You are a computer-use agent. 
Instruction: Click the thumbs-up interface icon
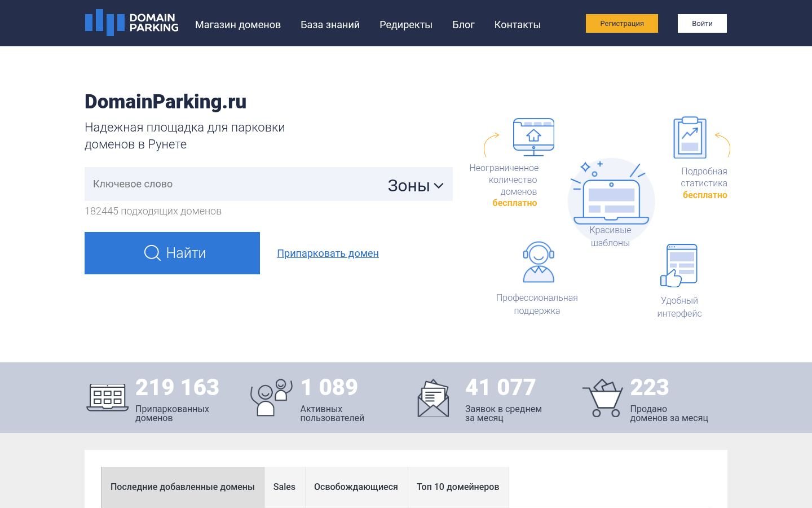pyautogui.click(x=679, y=265)
